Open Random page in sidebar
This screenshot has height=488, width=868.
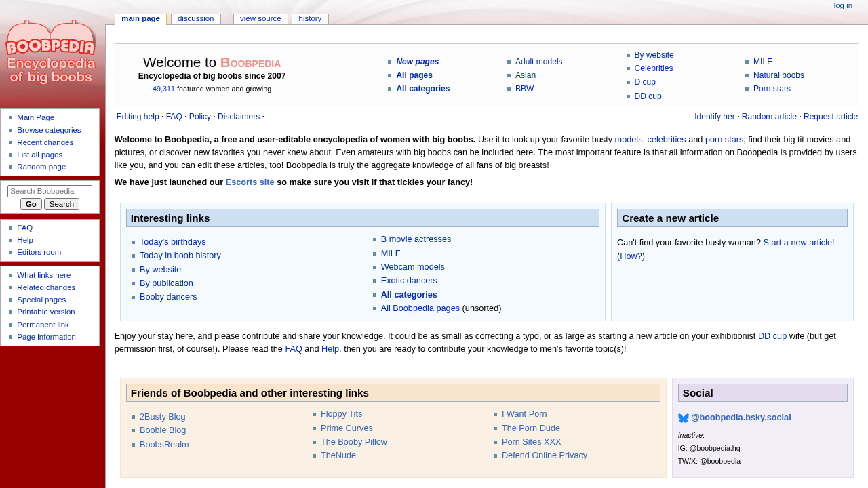[x=41, y=167]
